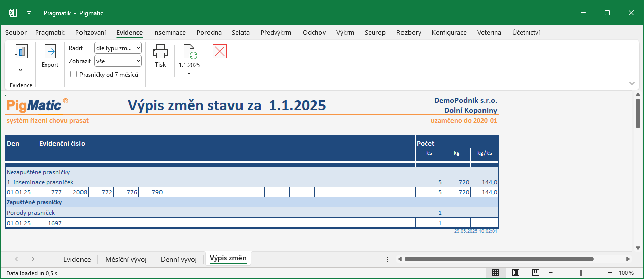Click the PigMatic logo
This screenshot has height=279, width=644.
coord(37,105)
